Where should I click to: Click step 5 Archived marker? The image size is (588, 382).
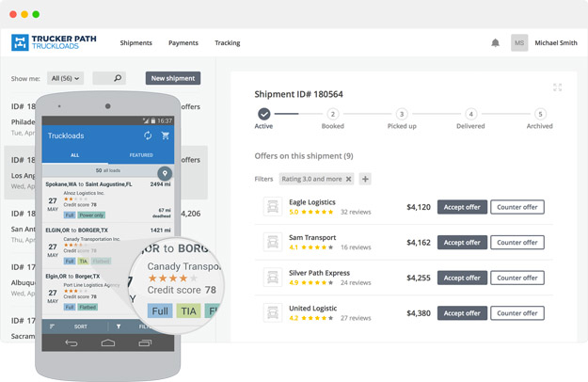(x=540, y=114)
